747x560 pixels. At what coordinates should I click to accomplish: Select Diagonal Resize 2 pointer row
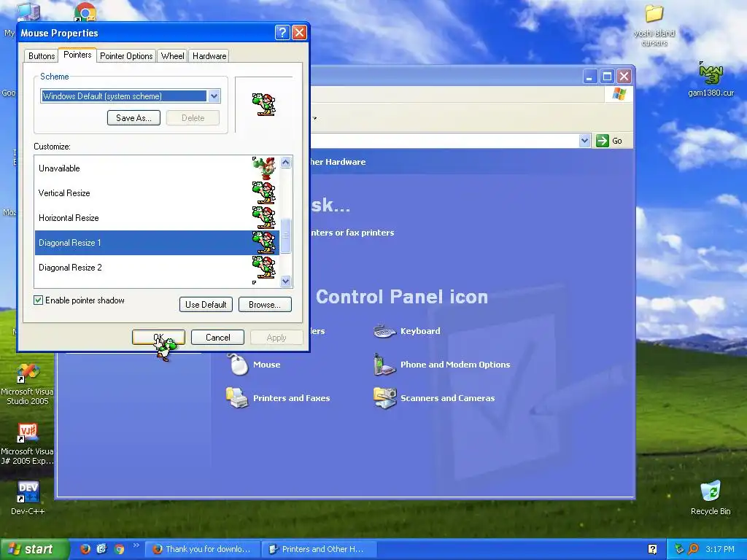point(157,268)
